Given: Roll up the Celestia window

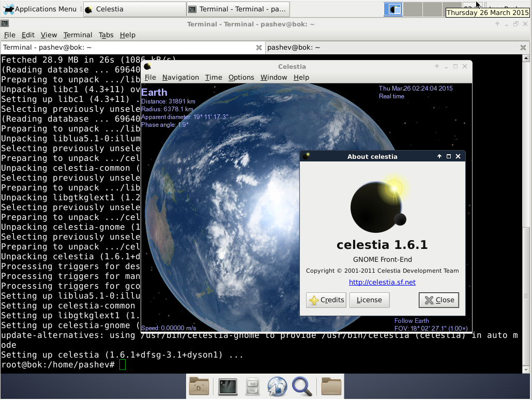Looking at the screenshot, I should point(437,67).
